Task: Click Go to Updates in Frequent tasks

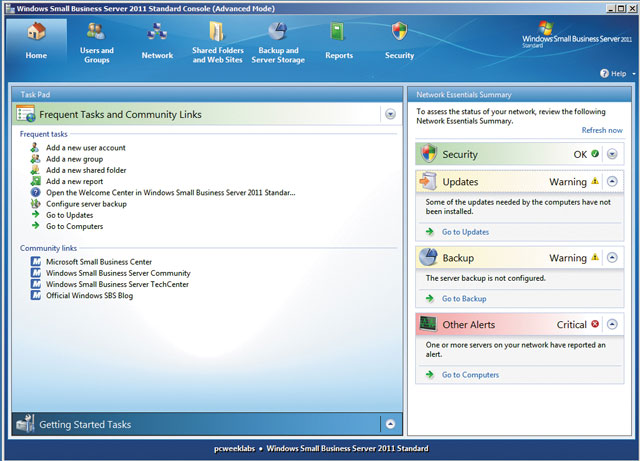Action: click(x=69, y=215)
